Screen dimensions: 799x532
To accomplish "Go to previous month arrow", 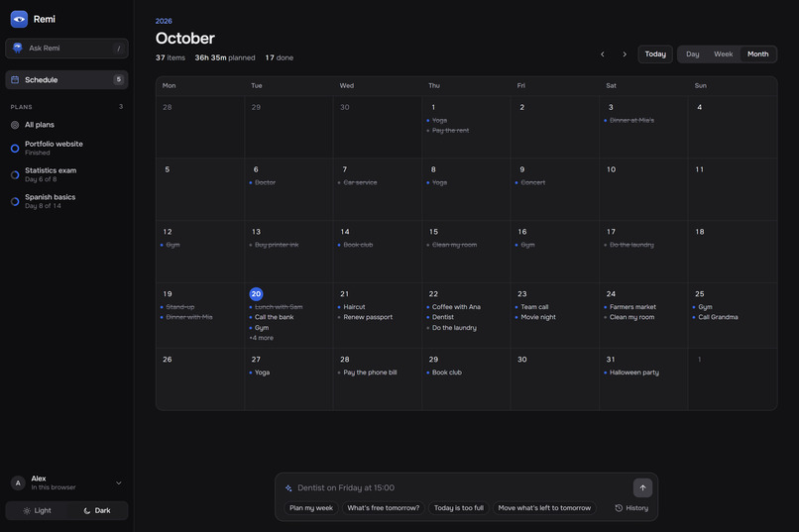I will 603,53.
